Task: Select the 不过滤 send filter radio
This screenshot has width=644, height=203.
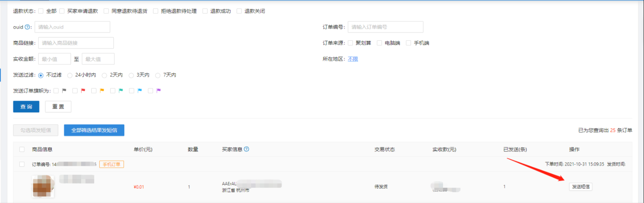Action: click(41, 75)
